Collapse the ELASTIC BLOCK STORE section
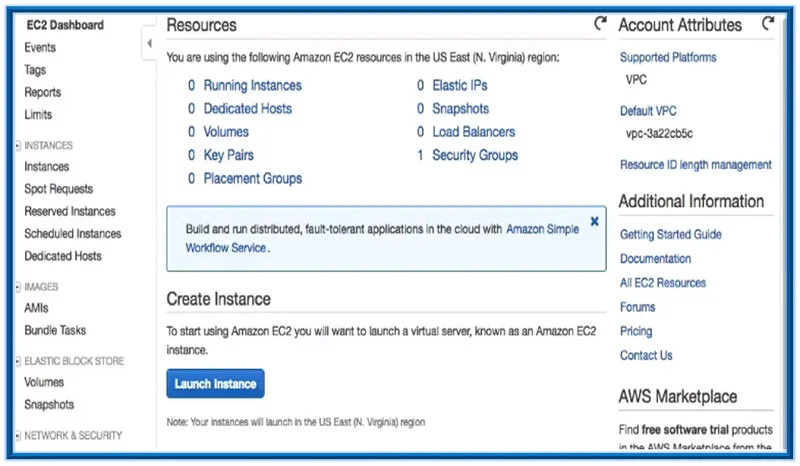This screenshot has height=466, width=800. point(18,361)
